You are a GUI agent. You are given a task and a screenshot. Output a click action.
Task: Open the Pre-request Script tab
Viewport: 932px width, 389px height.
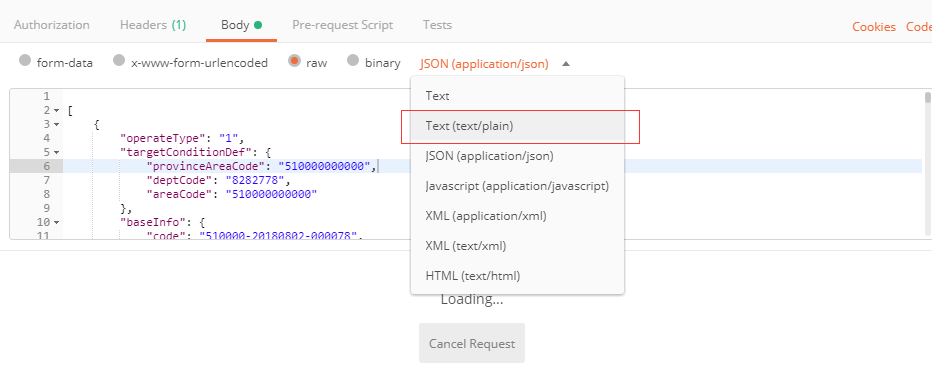pyautogui.click(x=342, y=25)
